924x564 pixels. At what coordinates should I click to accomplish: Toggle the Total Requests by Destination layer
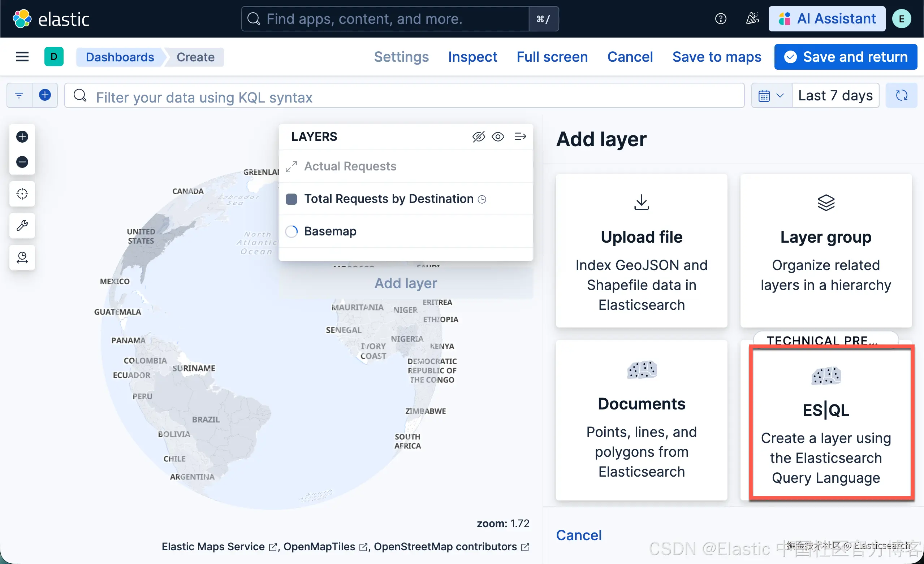[x=389, y=199]
